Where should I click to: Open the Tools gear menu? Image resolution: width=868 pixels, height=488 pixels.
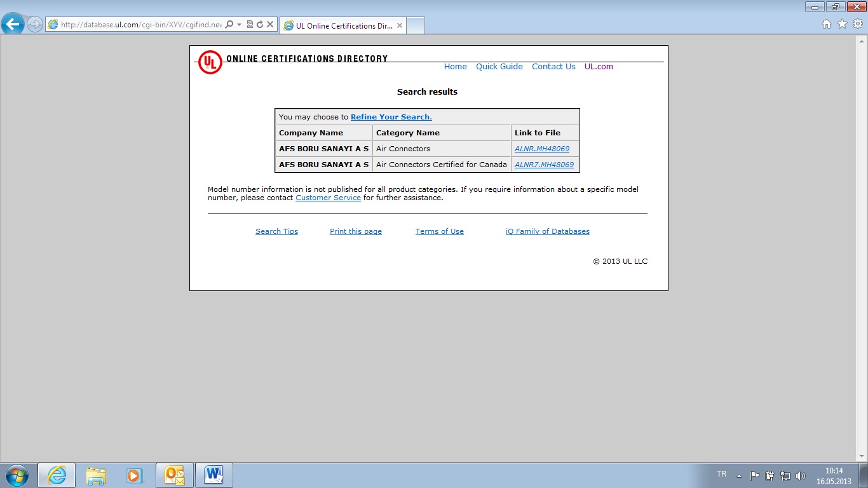858,24
